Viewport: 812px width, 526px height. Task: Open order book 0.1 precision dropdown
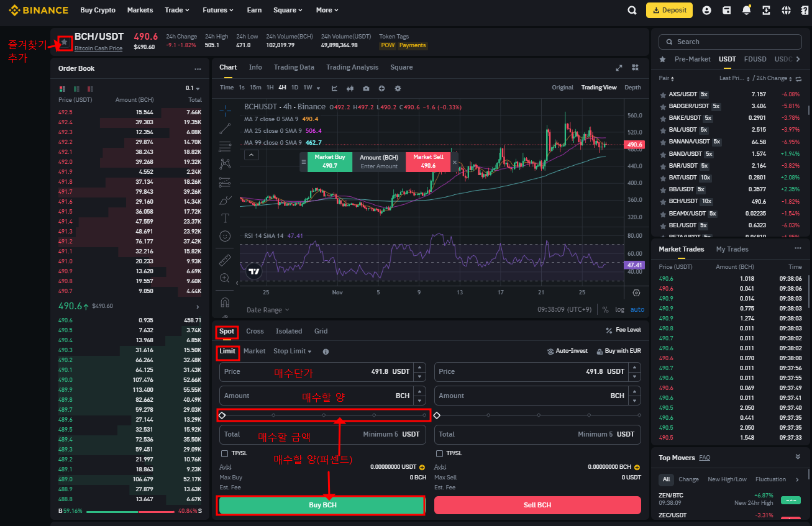point(193,88)
